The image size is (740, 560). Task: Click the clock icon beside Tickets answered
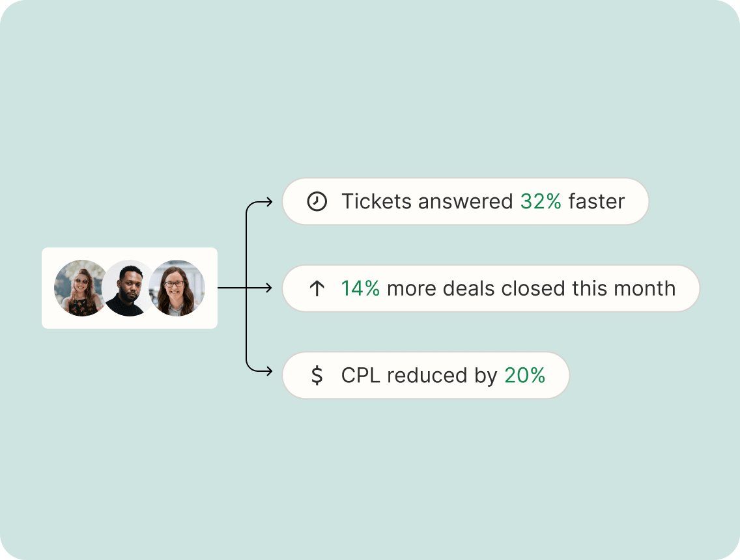(317, 202)
